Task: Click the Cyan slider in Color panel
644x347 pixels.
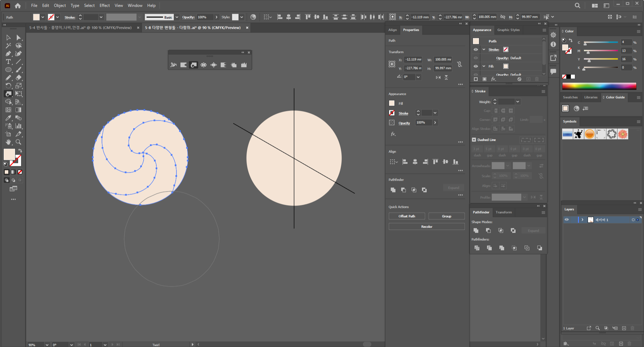Action: [x=600, y=43]
